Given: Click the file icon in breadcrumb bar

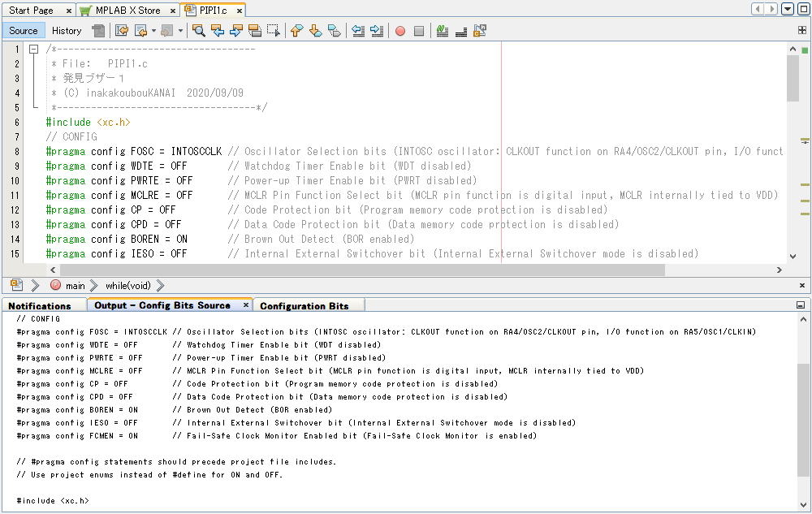Looking at the screenshot, I should coord(16,285).
